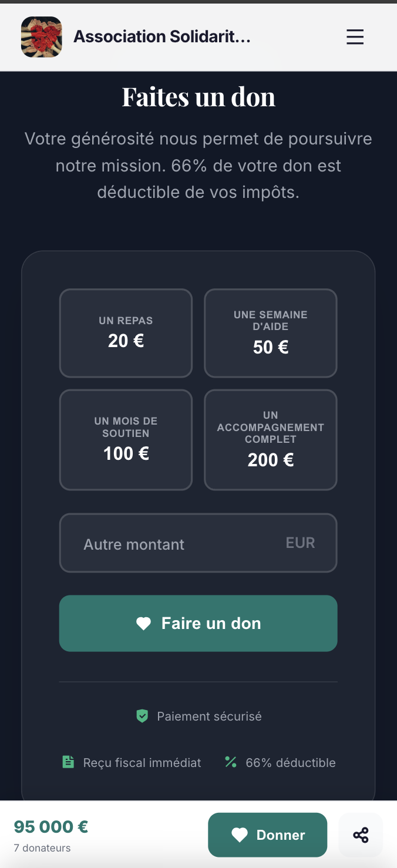This screenshot has height=868, width=397.
Task: Click the 95 000 € fundraising progress amount
Action: 51,827
